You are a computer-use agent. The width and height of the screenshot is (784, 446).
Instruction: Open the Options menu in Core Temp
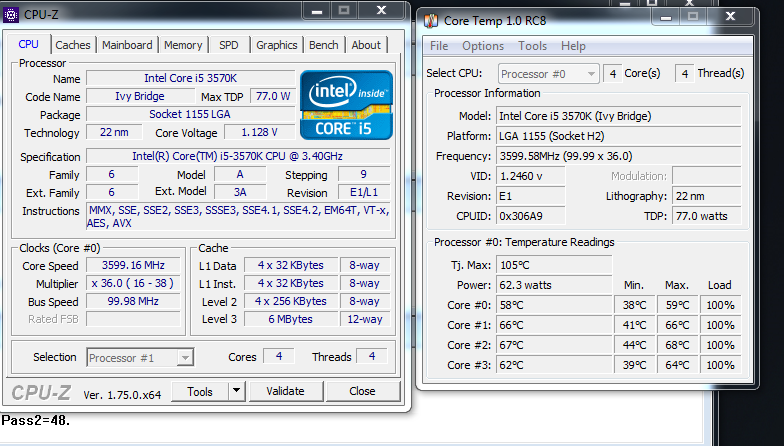[483, 46]
